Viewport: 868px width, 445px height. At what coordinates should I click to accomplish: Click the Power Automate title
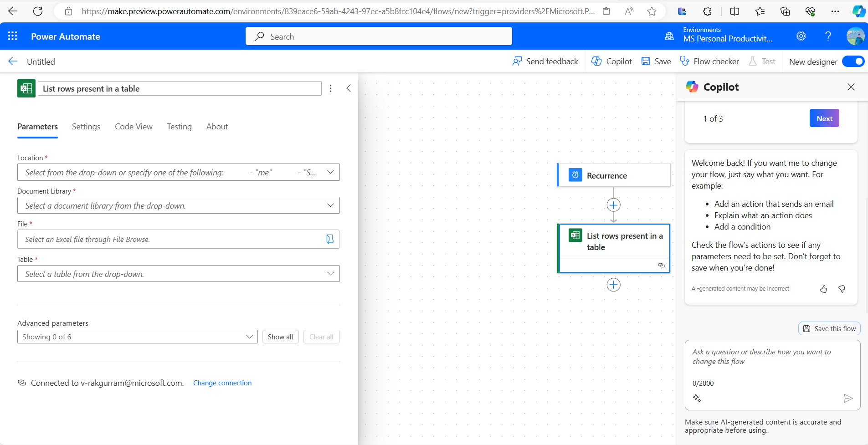[x=66, y=36]
